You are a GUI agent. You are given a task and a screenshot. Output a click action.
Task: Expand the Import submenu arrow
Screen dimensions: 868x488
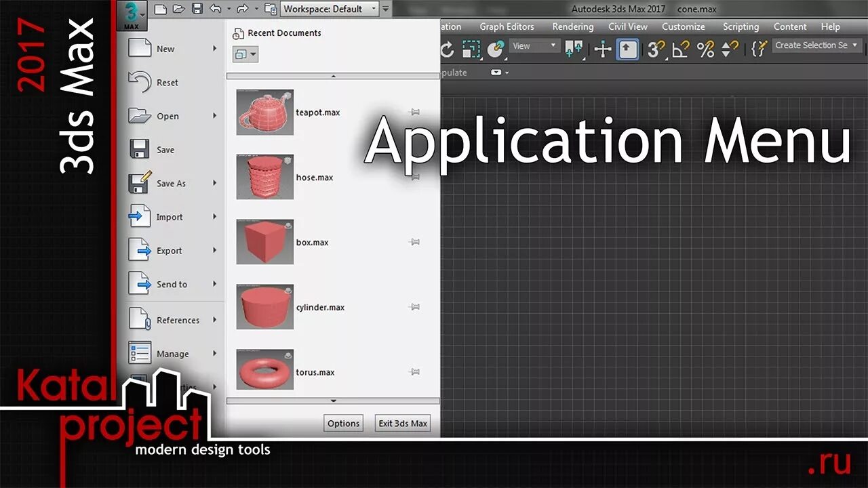coord(214,217)
